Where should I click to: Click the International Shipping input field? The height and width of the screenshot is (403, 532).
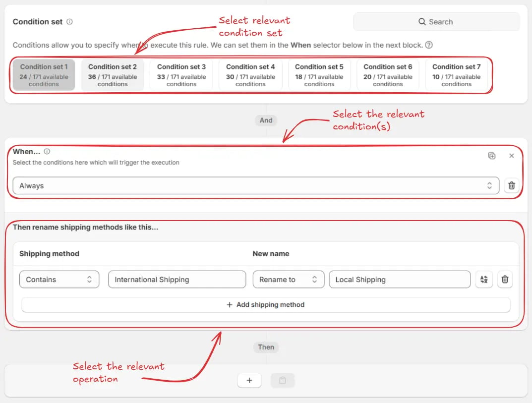point(177,279)
